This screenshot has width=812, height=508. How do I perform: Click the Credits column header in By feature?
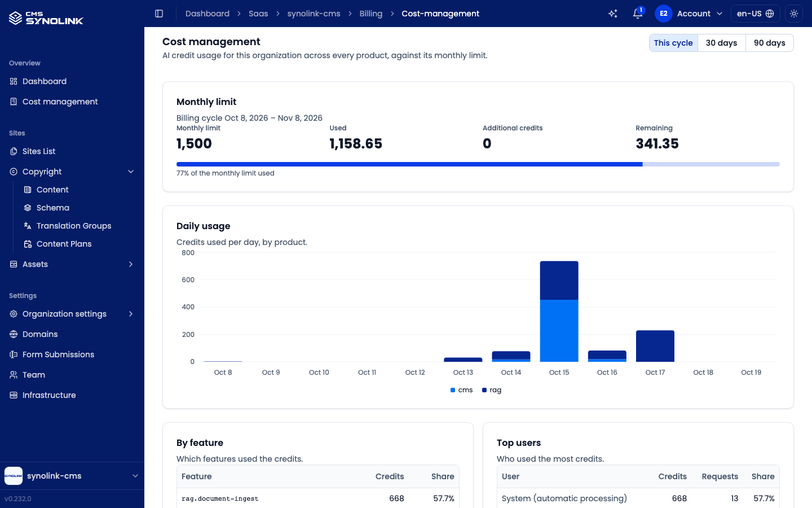click(x=390, y=476)
